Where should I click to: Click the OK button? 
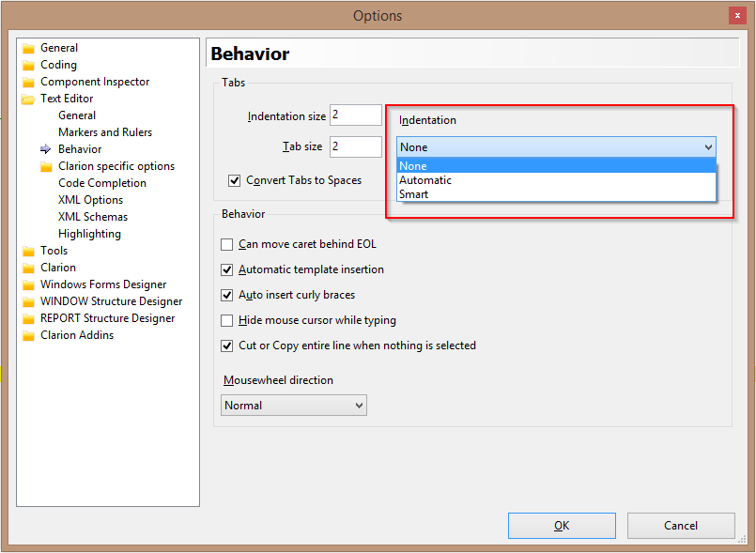(562, 526)
